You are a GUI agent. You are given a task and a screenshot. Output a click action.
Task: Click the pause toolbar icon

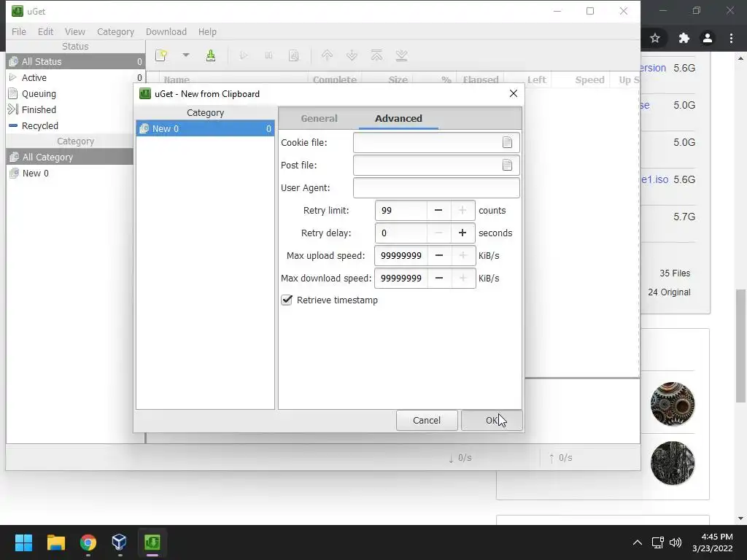click(x=268, y=55)
